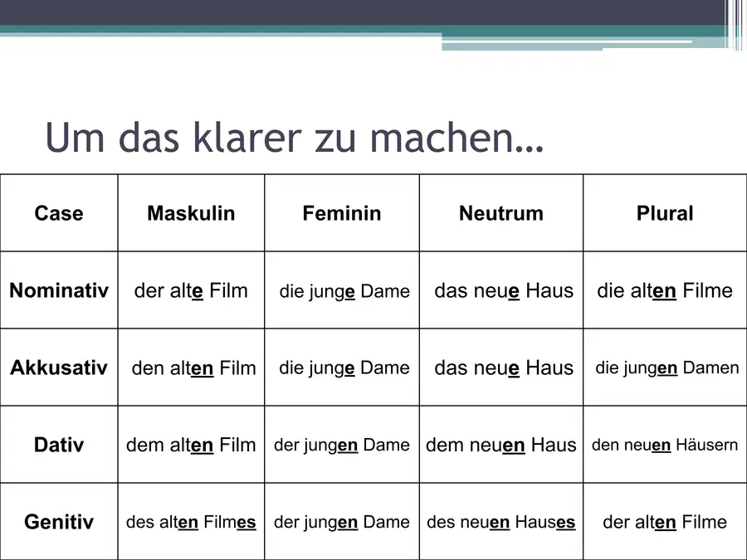This screenshot has height=560, width=747.
Task: Click the Akkusativ cell "das neue Haus"
Action: [501, 368]
